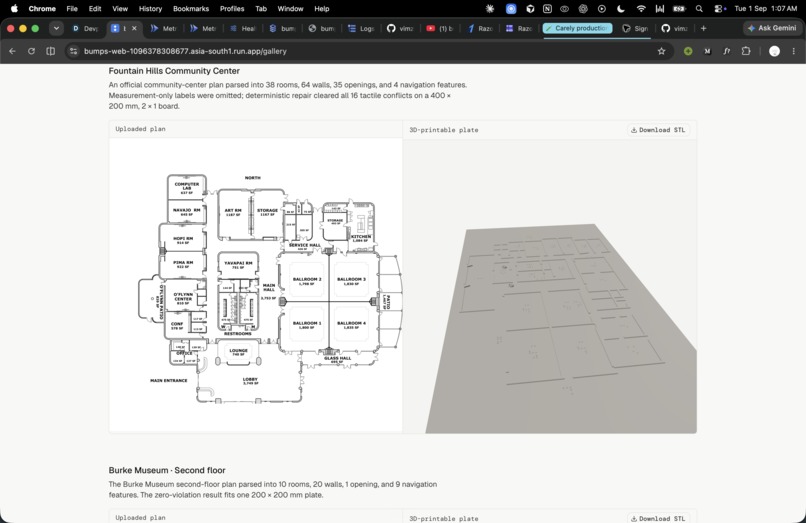Switch to the Razo tab with blue slash icon
Image resolution: width=806 pixels, height=523 pixels.
(480, 28)
